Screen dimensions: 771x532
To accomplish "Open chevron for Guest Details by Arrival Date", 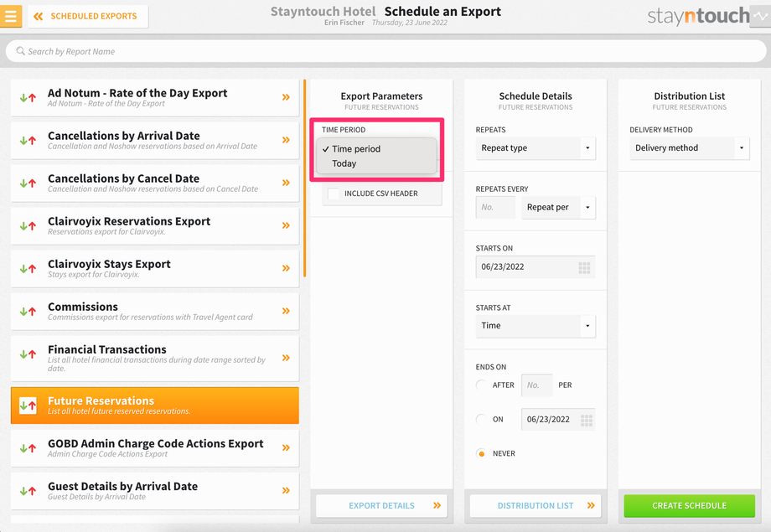I will 286,491.
